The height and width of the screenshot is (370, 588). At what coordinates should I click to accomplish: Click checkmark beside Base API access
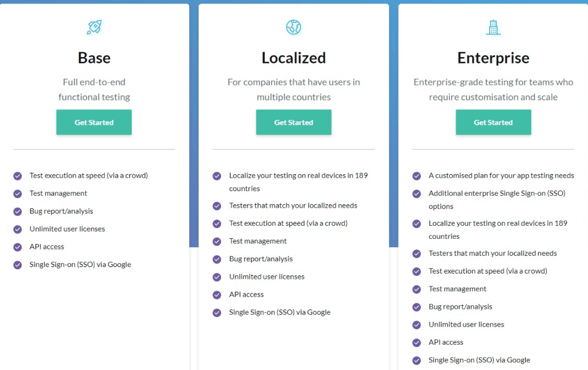pos(18,247)
